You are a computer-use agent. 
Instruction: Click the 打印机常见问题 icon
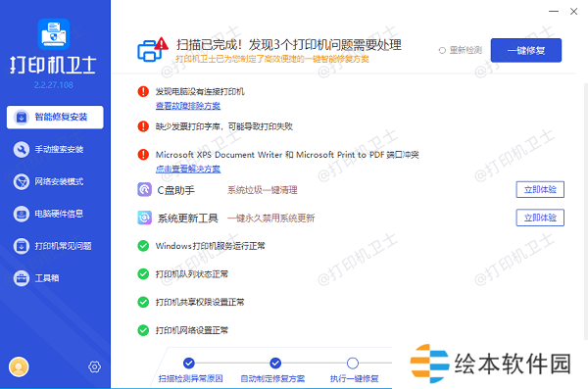click(22, 246)
